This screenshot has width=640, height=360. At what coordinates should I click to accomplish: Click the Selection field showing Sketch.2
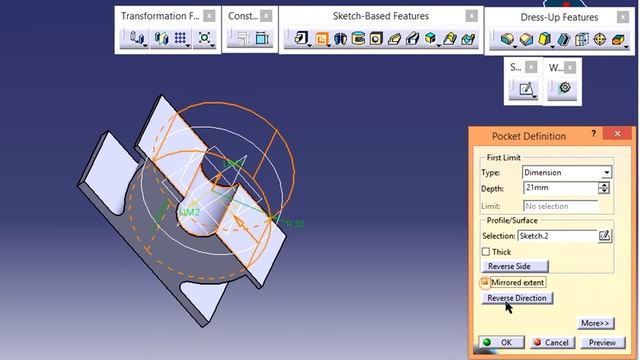point(557,236)
